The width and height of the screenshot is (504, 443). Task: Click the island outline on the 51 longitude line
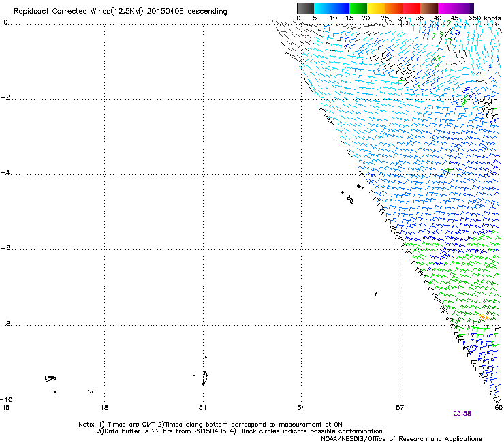(204, 378)
